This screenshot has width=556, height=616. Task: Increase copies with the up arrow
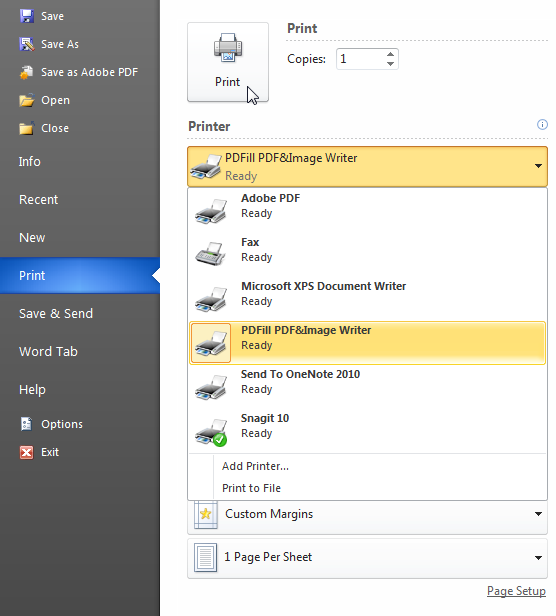coord(390,55)
